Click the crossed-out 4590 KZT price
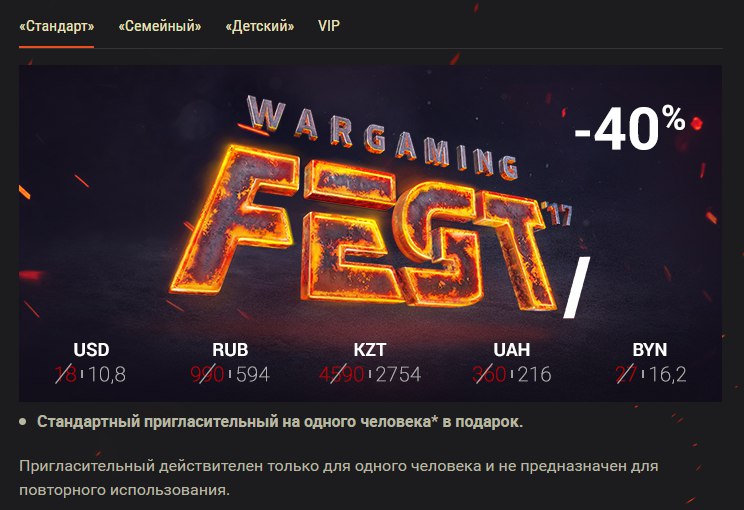This screenshot has width=744, height=510. (342, 375)
